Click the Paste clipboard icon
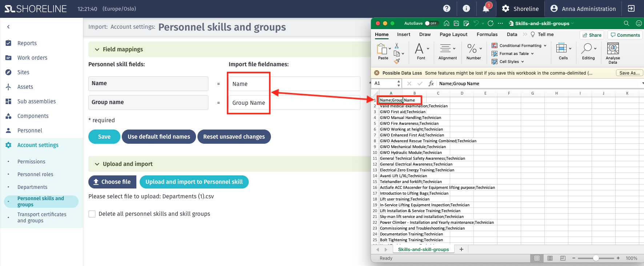Image resolution: width=644 pixels, height=266 pixels. tap(382, 49)
